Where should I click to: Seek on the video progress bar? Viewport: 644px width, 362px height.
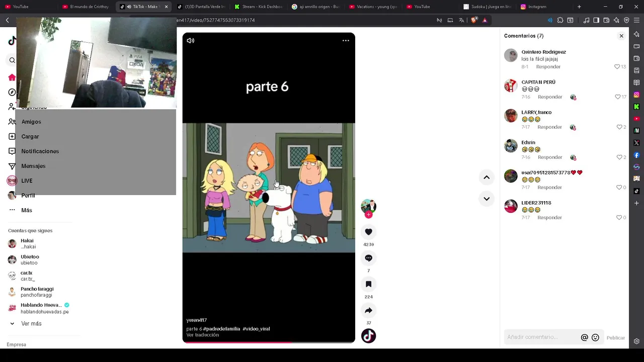269,342
